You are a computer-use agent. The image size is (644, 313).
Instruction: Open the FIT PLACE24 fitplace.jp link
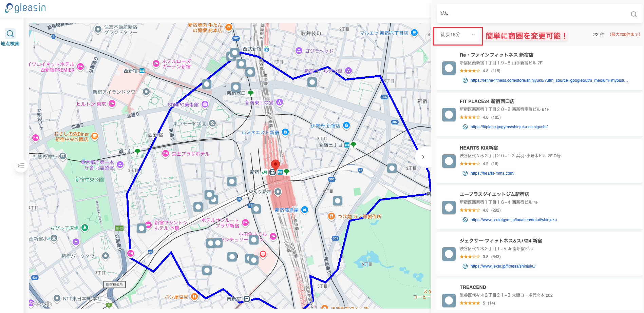[509, 127]
